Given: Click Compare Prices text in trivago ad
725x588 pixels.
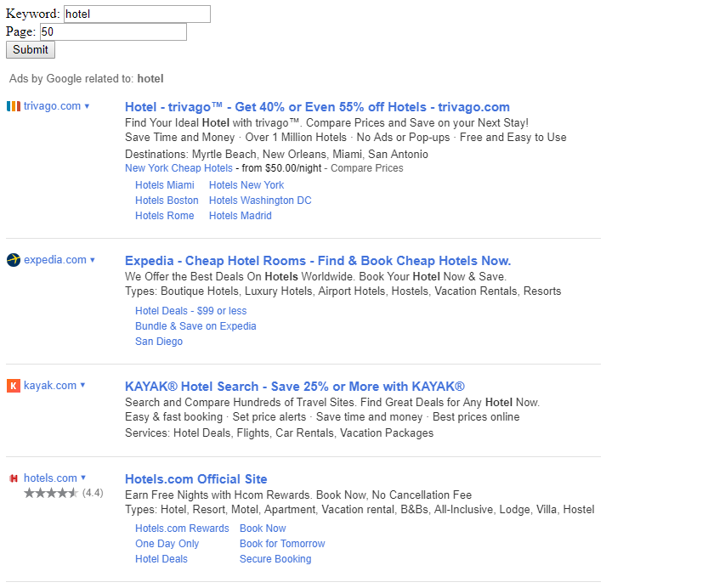Looking at the screenshot, I should tap(367, 168).
